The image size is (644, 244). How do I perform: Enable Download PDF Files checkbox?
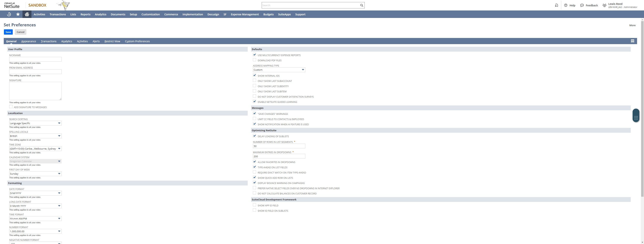click(254, 60)
